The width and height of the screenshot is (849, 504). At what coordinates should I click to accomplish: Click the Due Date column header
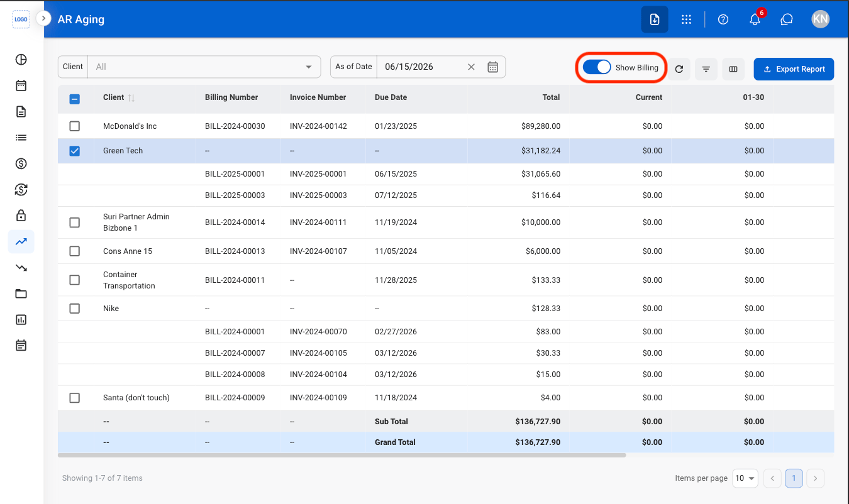391,97
